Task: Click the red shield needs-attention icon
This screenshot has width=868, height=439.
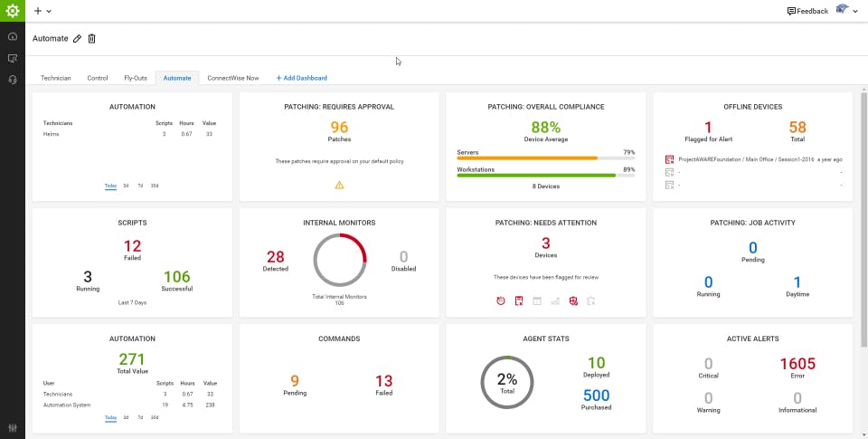Action: tap(573, 301)
